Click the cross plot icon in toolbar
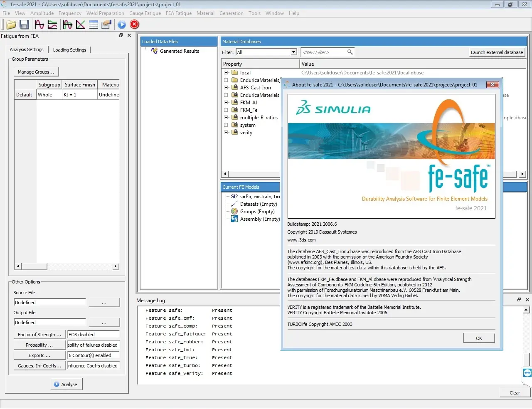Viewport: 532px width, 409px height. click(x=81, y=25)
